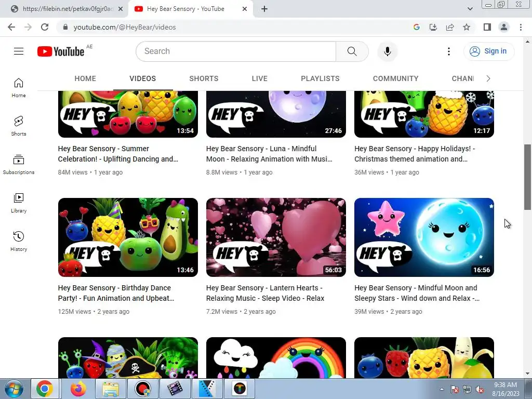Click the page vertical scrollbar thumb

[527, 177]
